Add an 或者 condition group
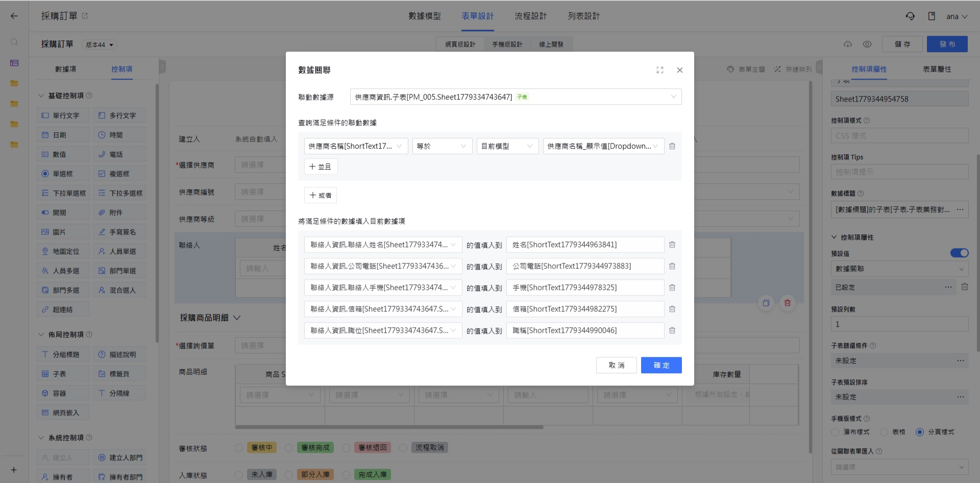 coord(321,195)
